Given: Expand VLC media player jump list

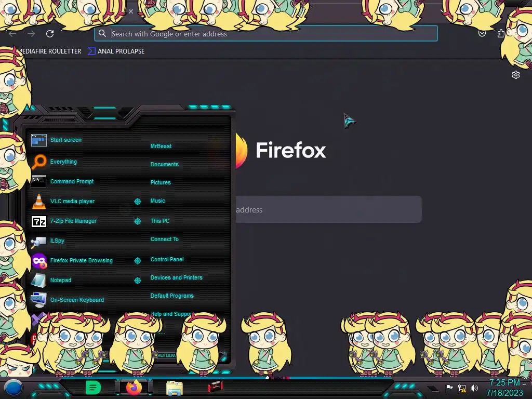Looking at the screenshot, I should pos(137,202).
